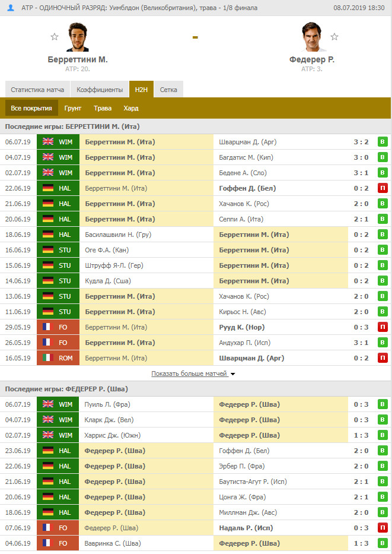Click UK flag in Пуиль Л. row
Image resolution: width=392 pixels, height=554 pixels.
pyautogui.click(x=48, y=404)
